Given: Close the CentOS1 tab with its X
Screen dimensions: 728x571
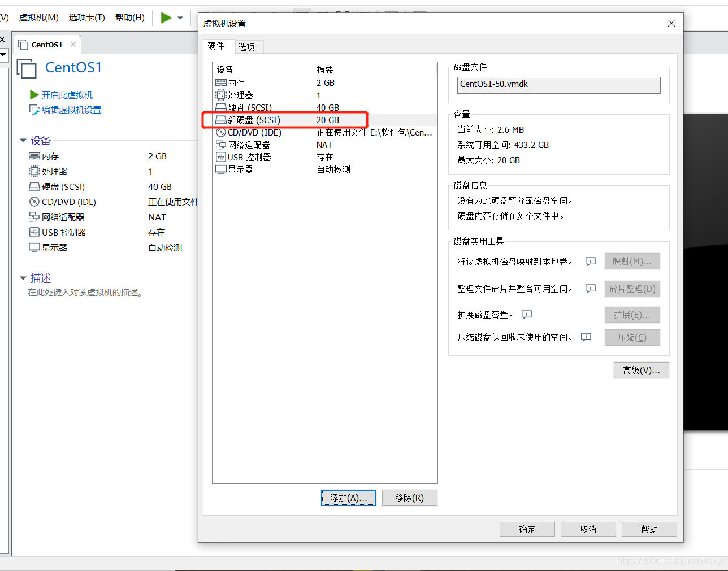Looking at the screenshot, I should click(x=73, y=45).
